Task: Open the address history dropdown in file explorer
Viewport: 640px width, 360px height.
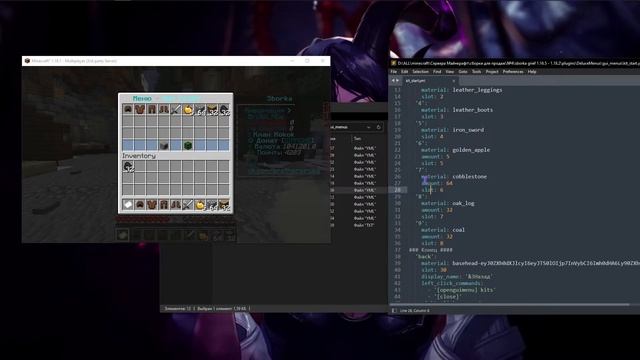Action: point(369,127)
